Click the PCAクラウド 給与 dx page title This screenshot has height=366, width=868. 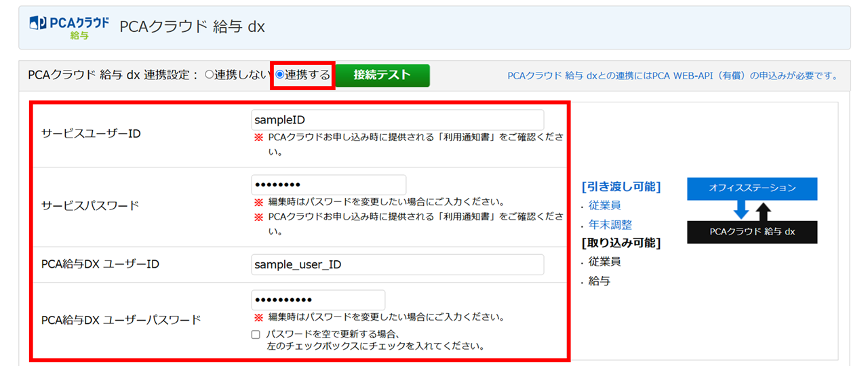tap(192, 27)
